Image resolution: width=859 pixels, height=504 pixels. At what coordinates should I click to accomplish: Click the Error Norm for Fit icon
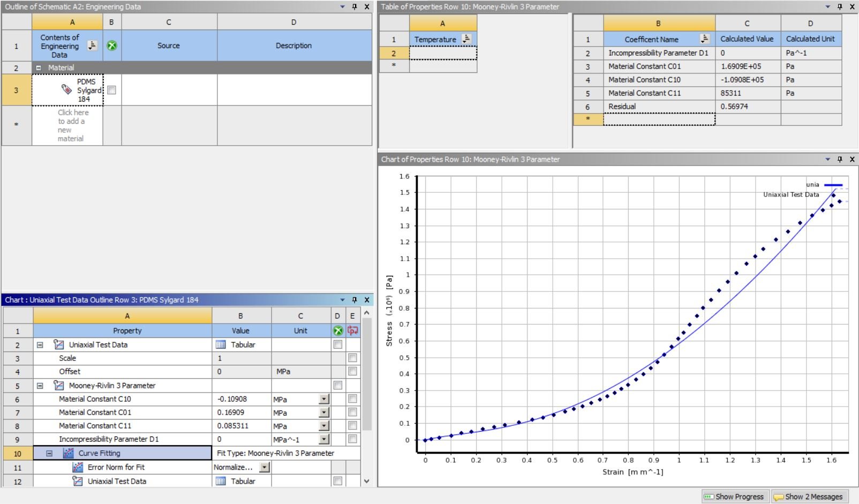78,467
